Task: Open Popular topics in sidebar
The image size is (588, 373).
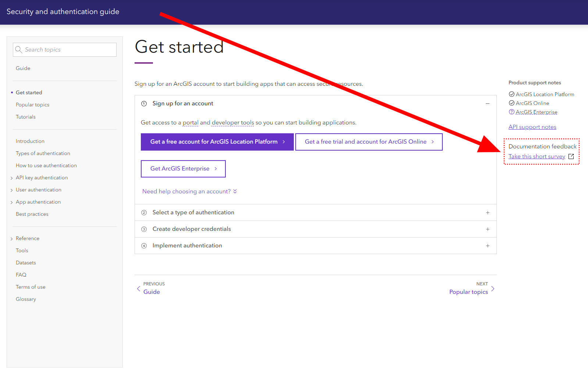Action: pos(32,105)
